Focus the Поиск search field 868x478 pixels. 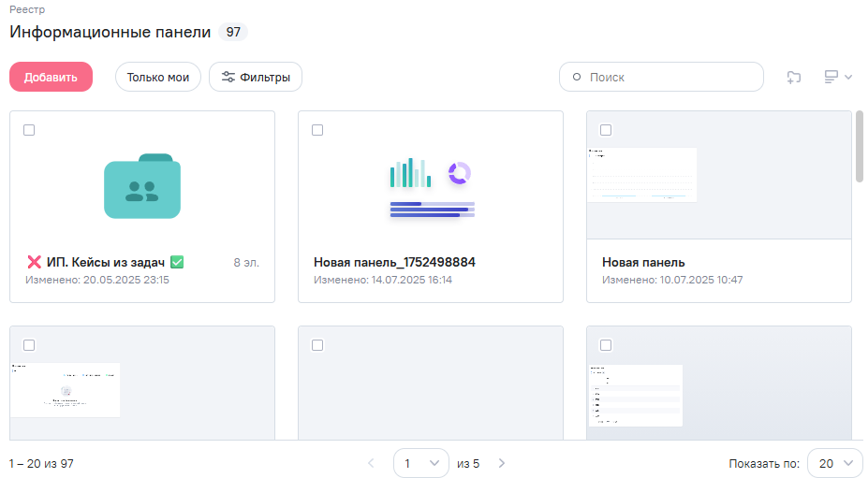tap(669, 78)
